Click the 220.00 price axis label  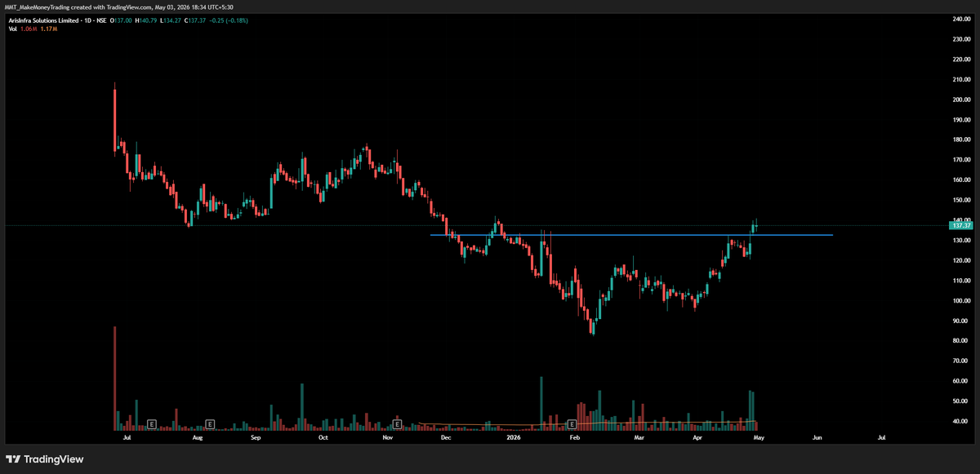pyautogui.click(x=960, y=60)
